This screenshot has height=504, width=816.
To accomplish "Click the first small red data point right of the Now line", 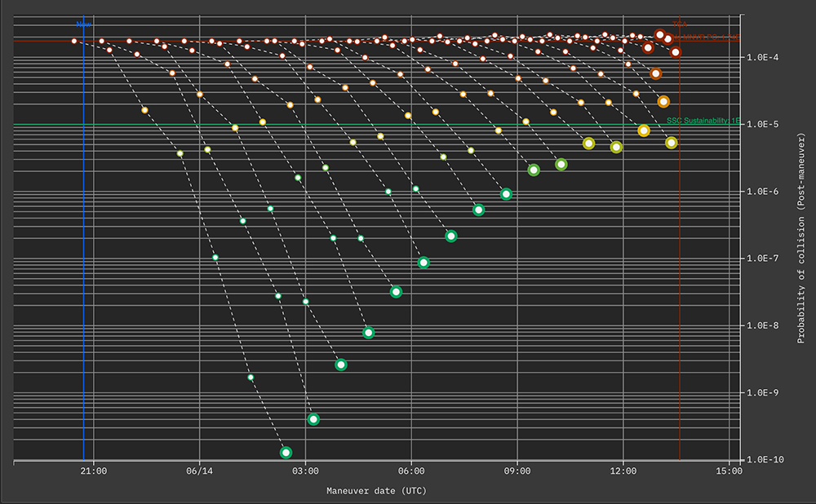I will (101, 41).
